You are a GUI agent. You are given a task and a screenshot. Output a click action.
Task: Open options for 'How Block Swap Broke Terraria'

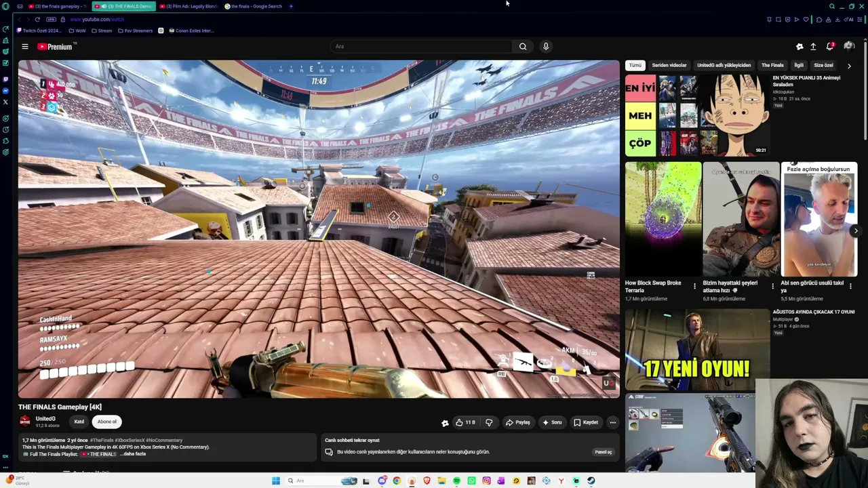pos(694,286)
